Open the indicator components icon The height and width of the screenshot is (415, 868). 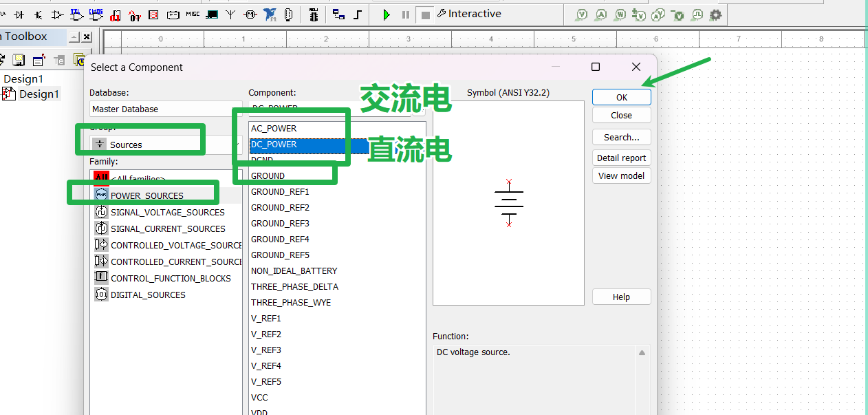point(153,14)
